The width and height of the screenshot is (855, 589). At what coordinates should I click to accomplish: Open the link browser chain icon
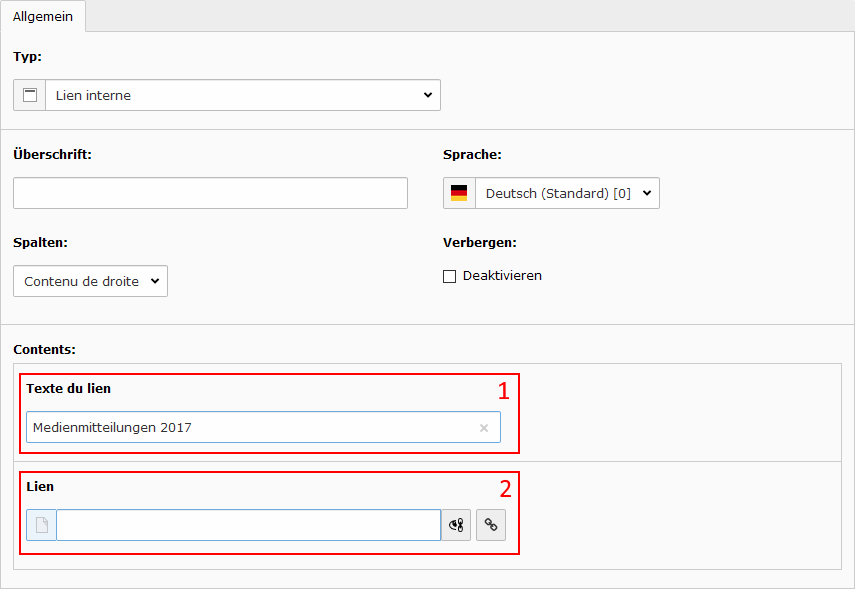coord(491,525)
